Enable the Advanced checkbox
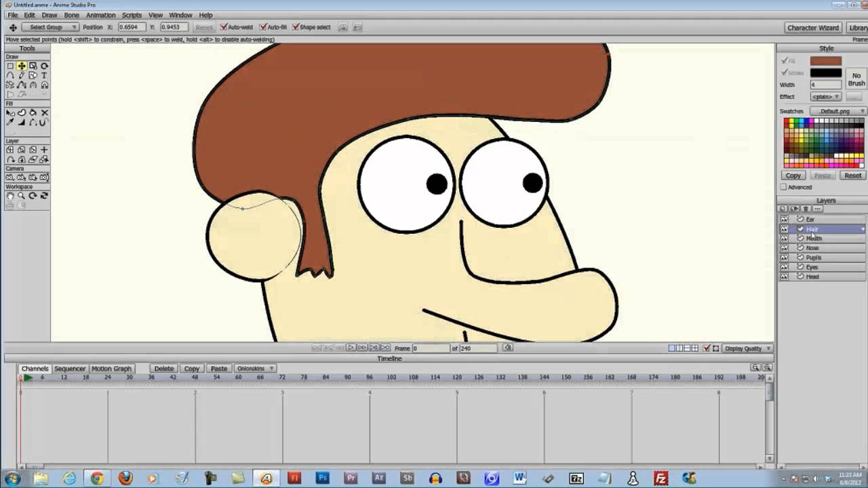The height and width of the screenshot is (488, 868). tap(783, 187)
